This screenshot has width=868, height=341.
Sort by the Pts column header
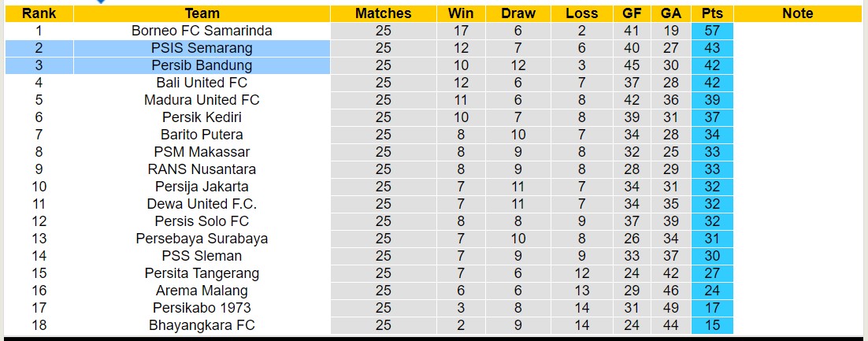(712, 13)
